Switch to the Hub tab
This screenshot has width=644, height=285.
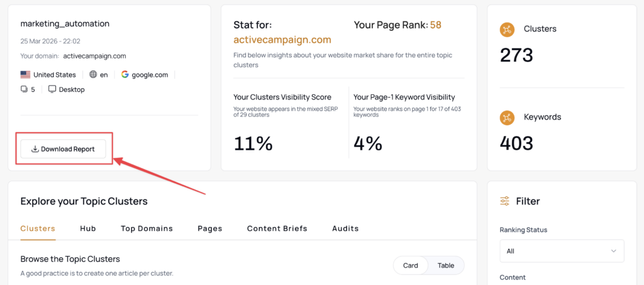(x=88, y=228)
